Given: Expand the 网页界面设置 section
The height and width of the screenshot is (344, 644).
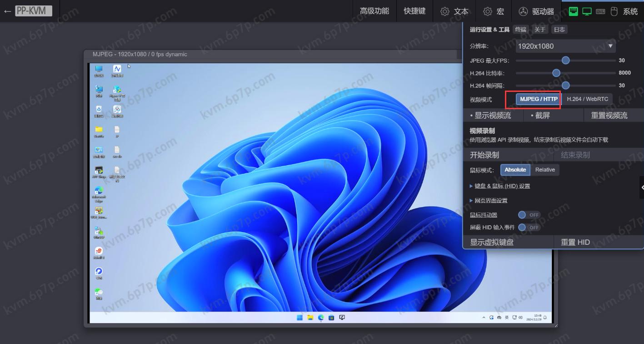Looking at the screenshot, I should point(490,201).
